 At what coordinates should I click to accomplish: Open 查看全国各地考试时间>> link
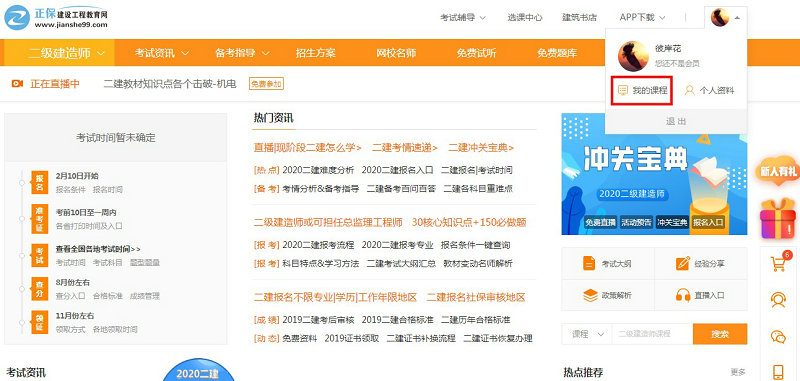tap(98, 249)
